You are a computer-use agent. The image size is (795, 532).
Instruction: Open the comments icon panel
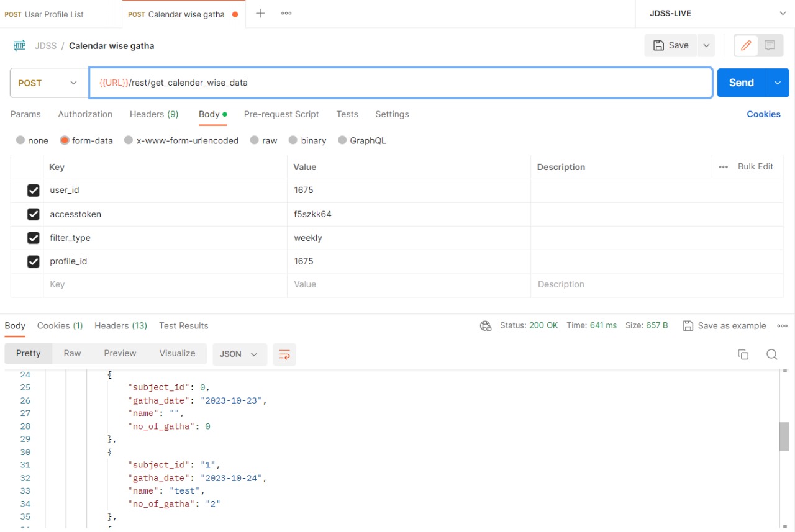pos(770,45)
